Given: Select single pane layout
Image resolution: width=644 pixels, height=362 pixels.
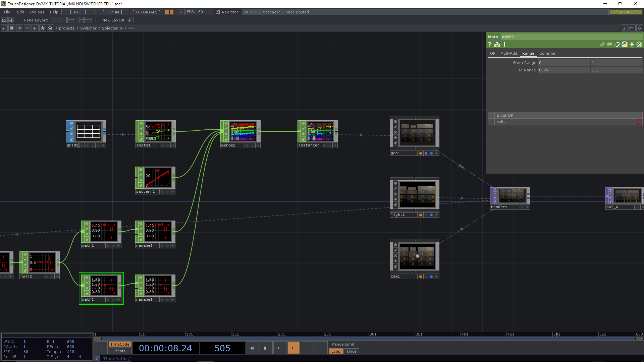Looking at the screenshot, I should pos(55,20).
